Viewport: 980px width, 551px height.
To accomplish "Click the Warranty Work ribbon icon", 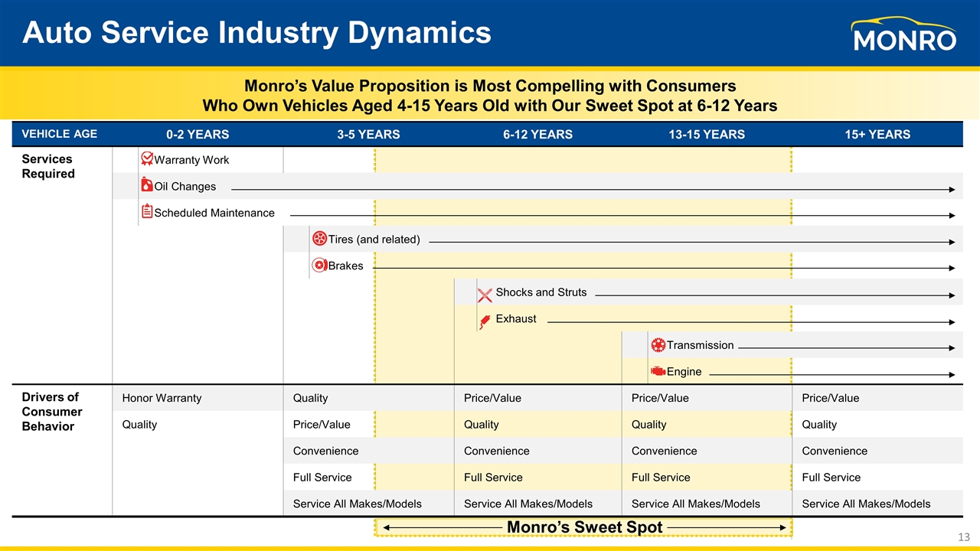I will 147,158.
